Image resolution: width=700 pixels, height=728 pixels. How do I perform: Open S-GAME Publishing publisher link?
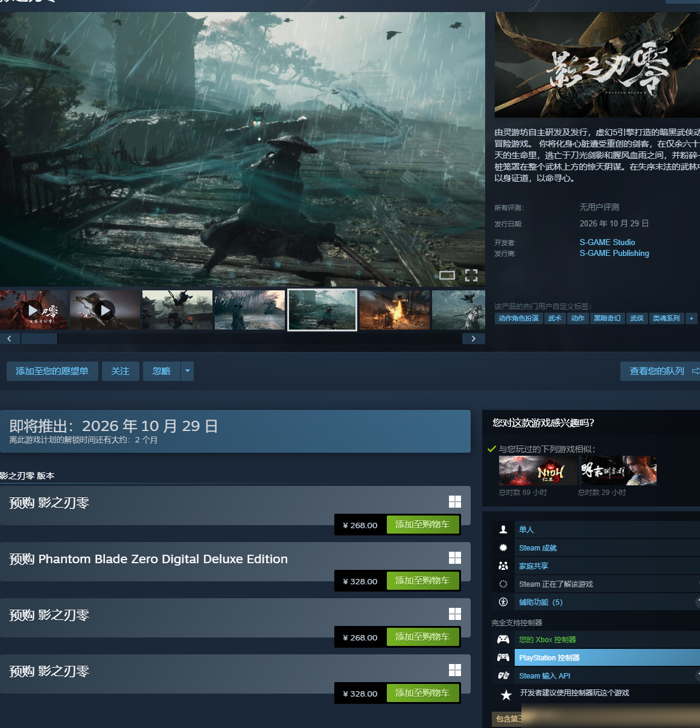(614, 254)
